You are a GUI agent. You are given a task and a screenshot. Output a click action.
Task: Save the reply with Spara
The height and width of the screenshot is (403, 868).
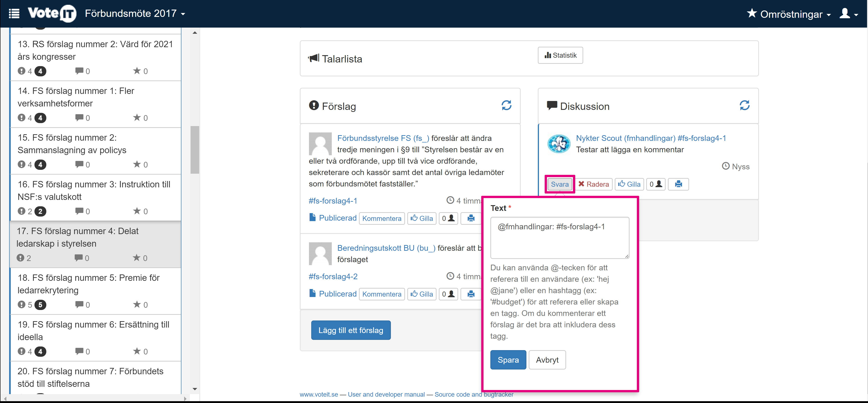tap(508, 360)
